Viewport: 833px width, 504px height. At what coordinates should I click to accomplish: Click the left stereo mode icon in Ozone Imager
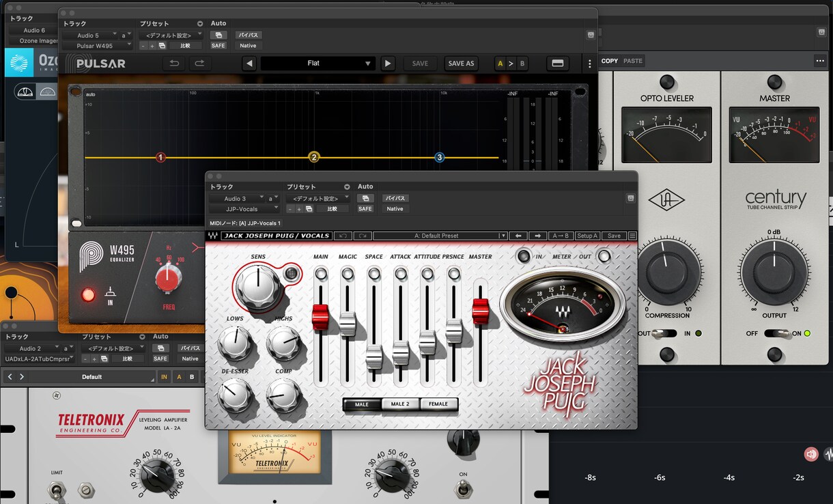click(25, 92)
